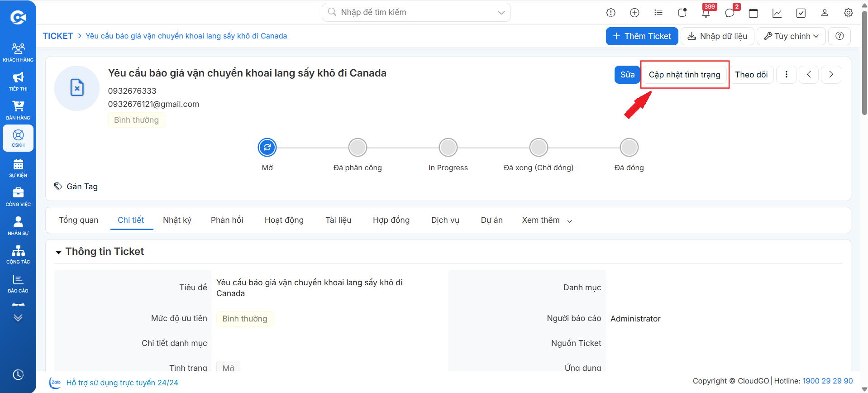This screenshot has width=868, height=393.
Task: Open the Cộng tác sidebar module
Action: [18, 254]
